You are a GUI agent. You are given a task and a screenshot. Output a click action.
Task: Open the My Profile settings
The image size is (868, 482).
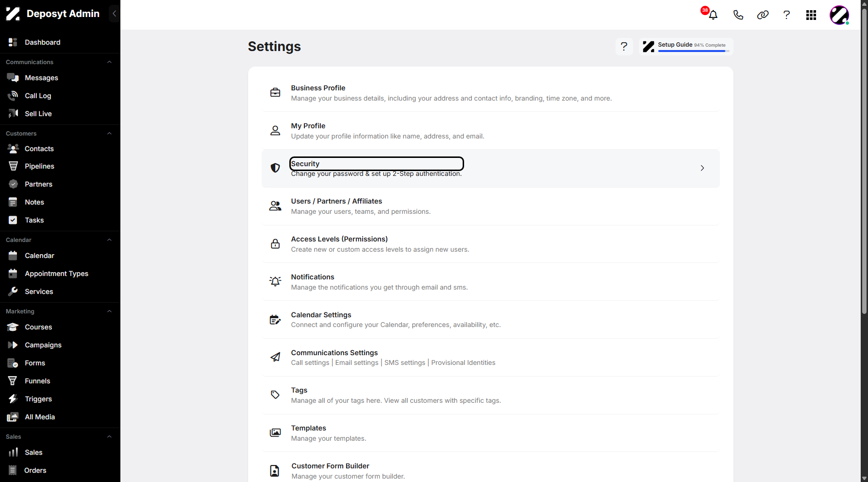point(490,131)
